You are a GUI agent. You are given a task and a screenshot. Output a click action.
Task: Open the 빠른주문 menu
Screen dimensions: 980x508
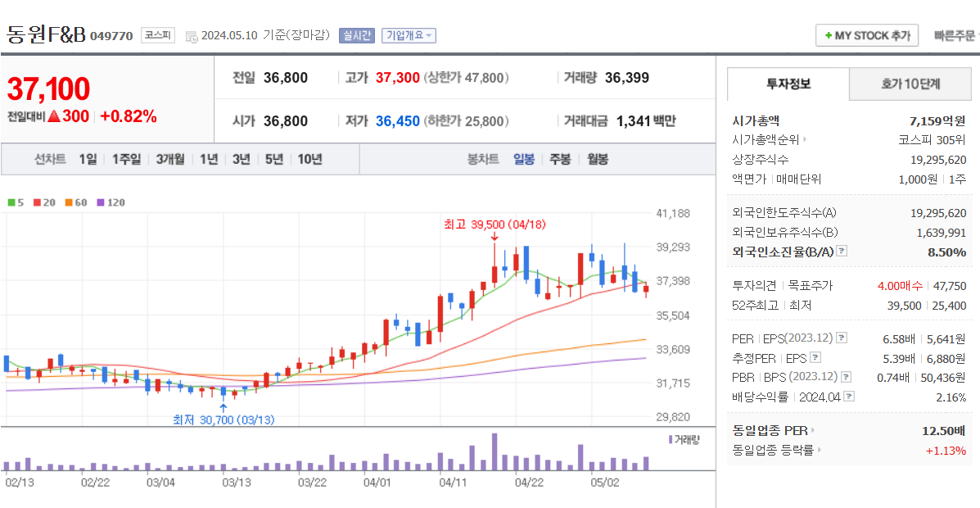956,36
